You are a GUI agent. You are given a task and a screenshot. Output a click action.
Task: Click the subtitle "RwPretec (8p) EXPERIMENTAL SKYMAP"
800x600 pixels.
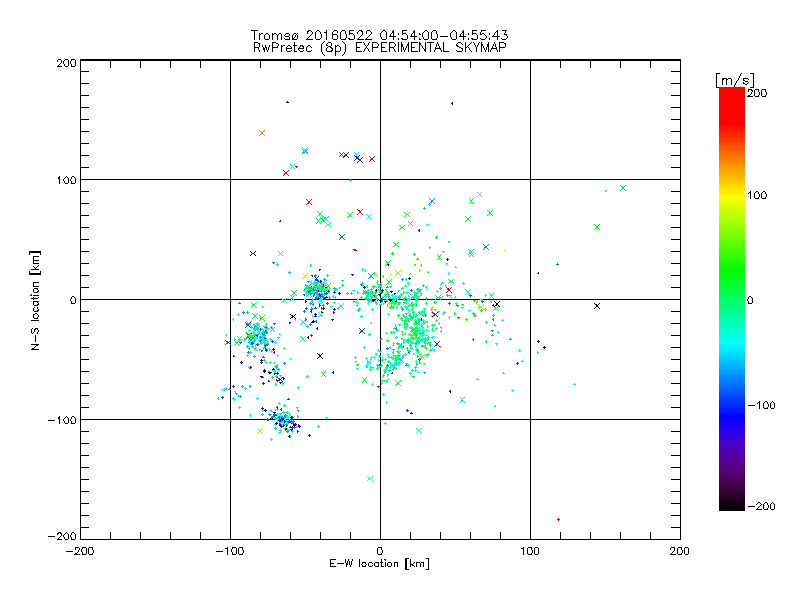click(x=380, y=47)
